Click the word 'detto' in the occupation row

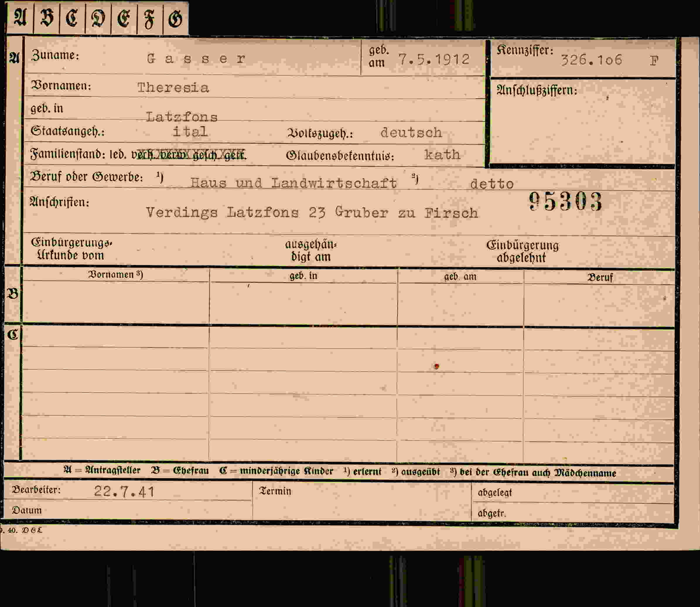492,184
